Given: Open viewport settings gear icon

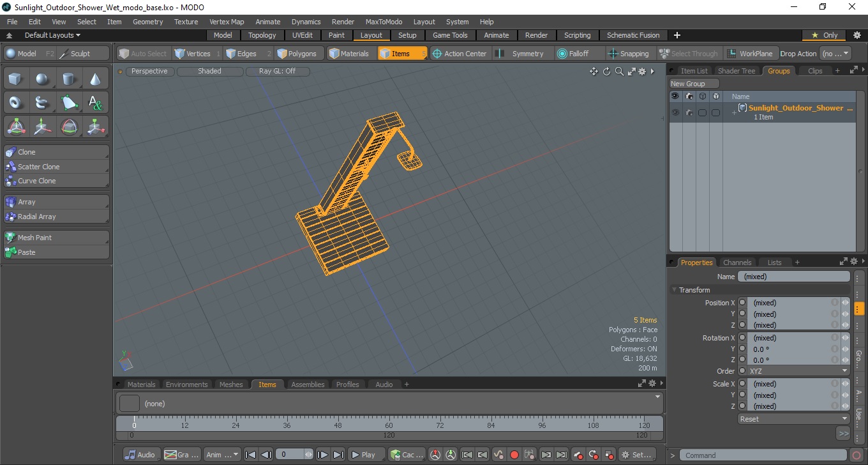Looking at the screenshot, I should [x=642, y=72].
